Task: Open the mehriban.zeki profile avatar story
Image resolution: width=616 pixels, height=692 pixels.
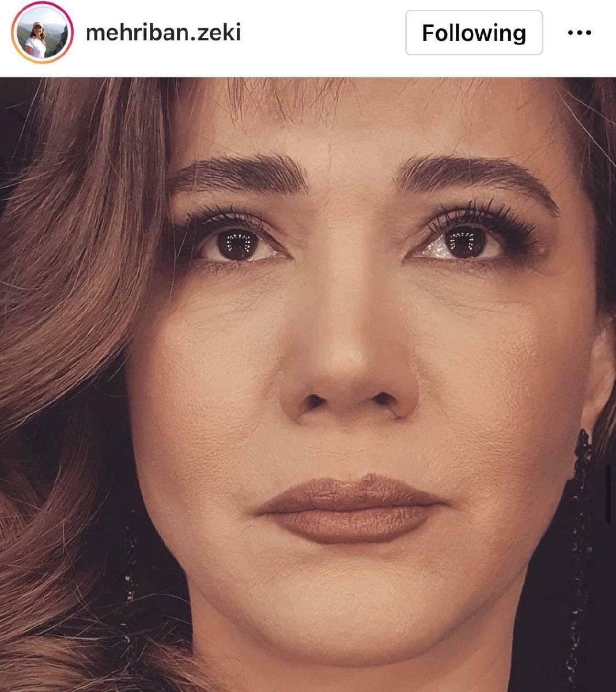Action: point(41,32)
